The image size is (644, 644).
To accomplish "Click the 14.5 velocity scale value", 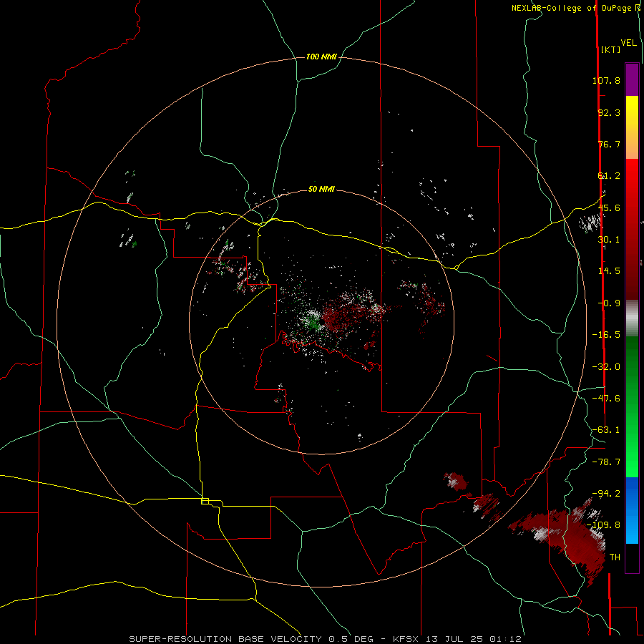I will pyautogui.click(x=609, y=271).
